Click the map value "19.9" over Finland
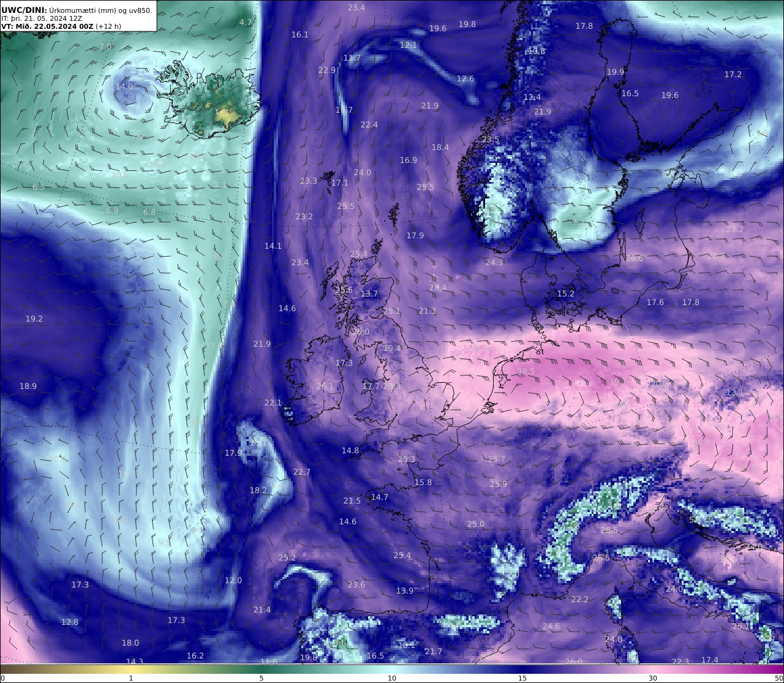The image size is (784, 683). coord(616,72)
